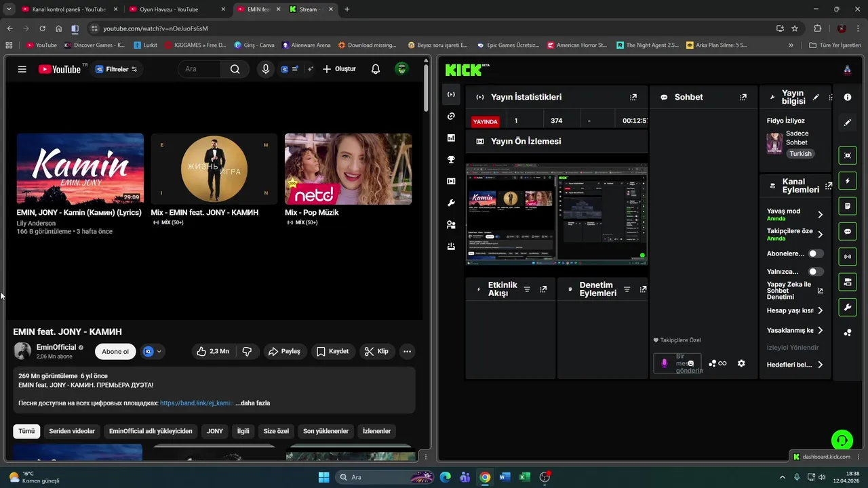Pop out the Yayın İstatistikleri panel

pos(633,98)
